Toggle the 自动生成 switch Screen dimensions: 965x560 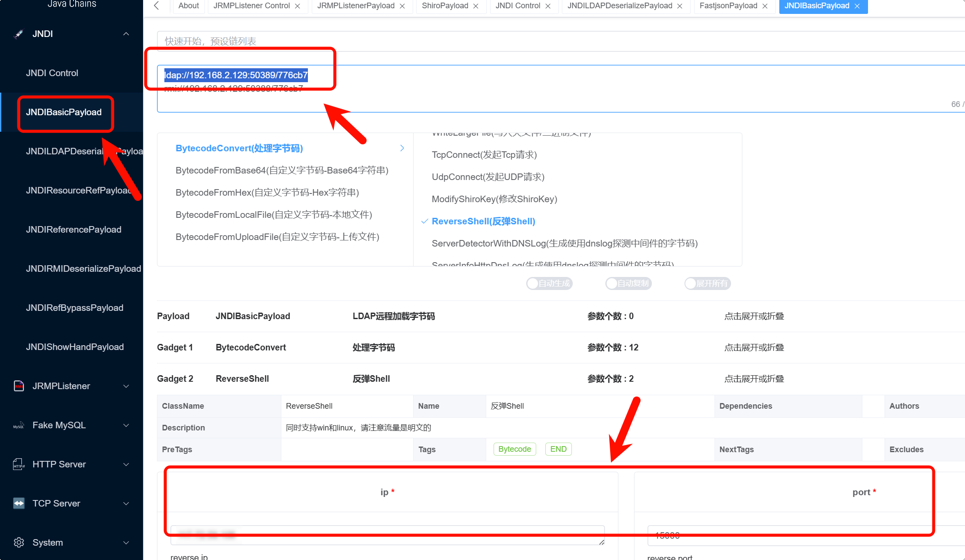[x=549, y=283]
